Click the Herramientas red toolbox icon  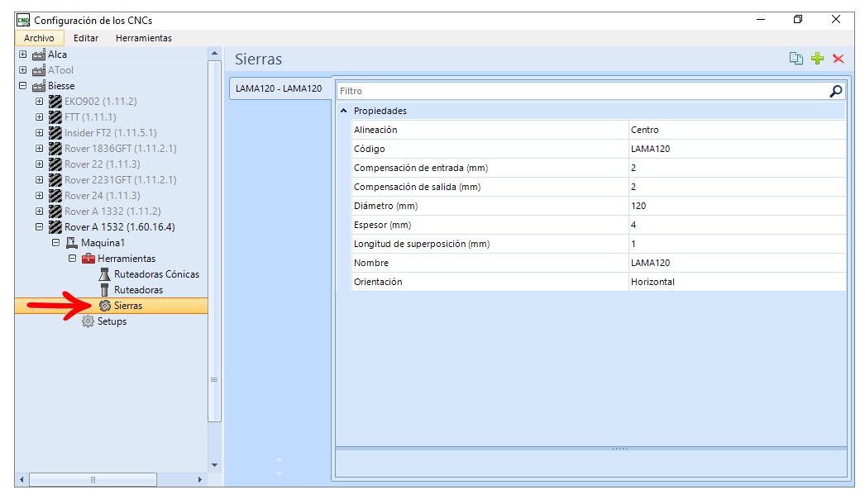click(88, 259)
